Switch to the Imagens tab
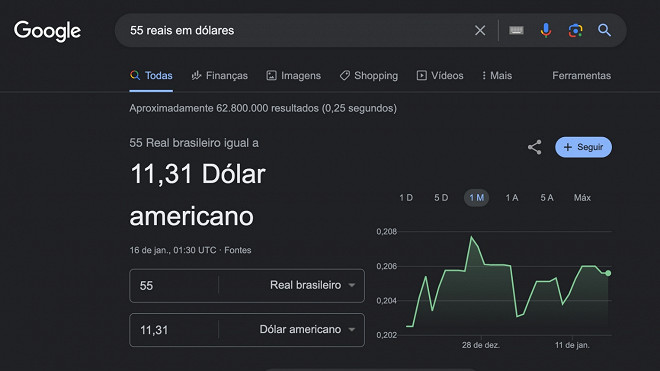Screen dimensions: 660x371 click(x=293, y=76)
